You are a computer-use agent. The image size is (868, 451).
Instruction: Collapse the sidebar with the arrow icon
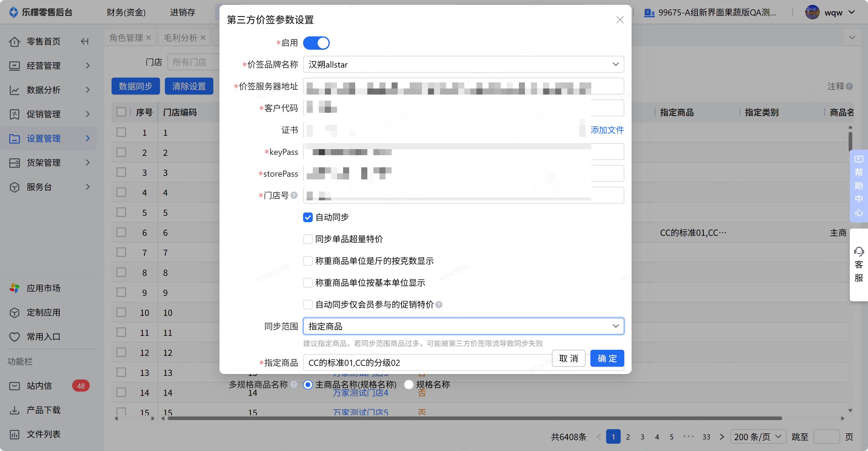tap(85, 42)
